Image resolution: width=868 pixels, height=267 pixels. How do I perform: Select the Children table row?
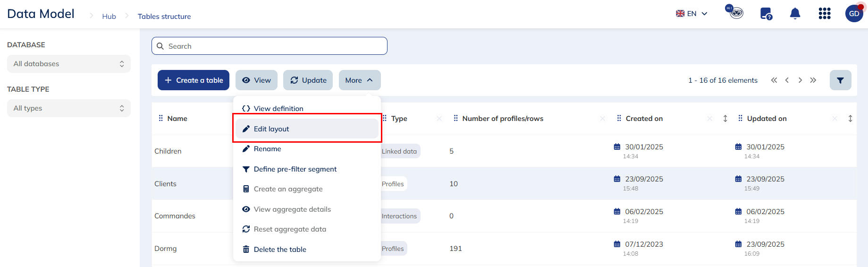(x=504, y=151)
